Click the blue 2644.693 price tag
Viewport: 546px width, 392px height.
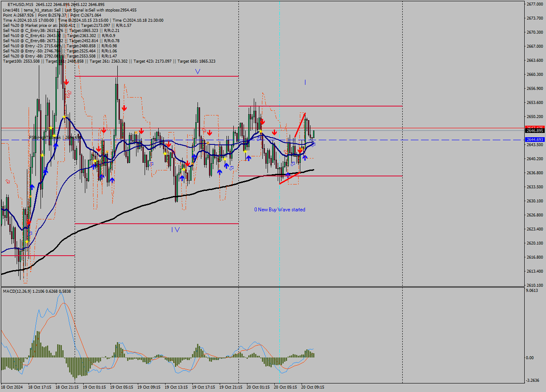pos(535,140)
